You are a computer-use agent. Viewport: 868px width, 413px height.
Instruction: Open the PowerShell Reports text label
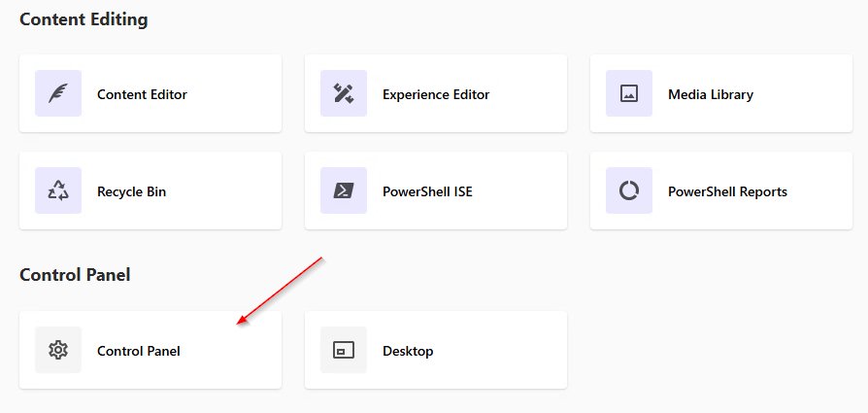[x=727, y=192]
